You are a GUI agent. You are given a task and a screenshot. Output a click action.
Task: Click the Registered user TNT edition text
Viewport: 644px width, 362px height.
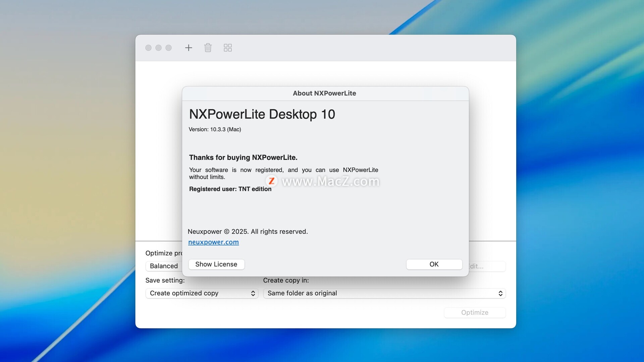pos(230,189)
